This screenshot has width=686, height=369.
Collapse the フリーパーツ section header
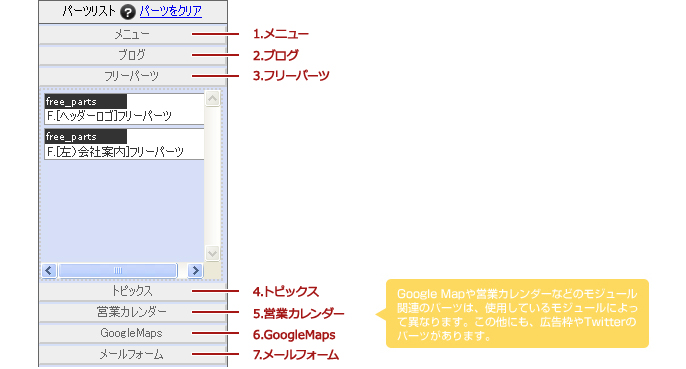[133, 76]
